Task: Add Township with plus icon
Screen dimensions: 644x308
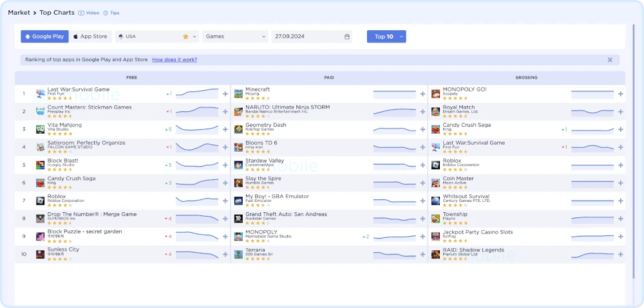Action: point(621,219)
